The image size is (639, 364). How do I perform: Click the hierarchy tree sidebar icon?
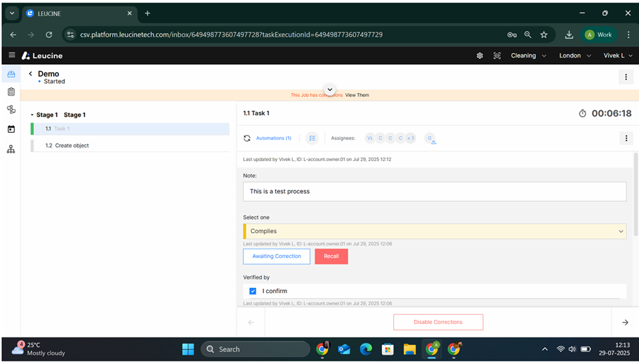coord(11,149)
